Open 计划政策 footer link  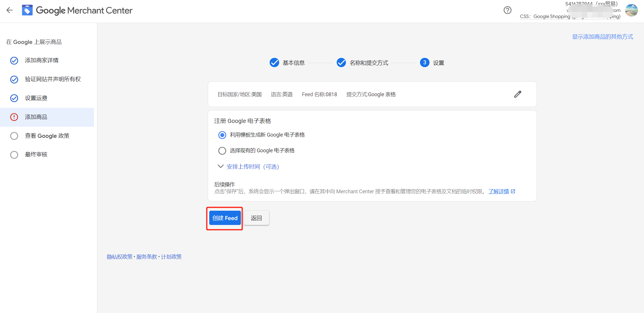point(171,257)
